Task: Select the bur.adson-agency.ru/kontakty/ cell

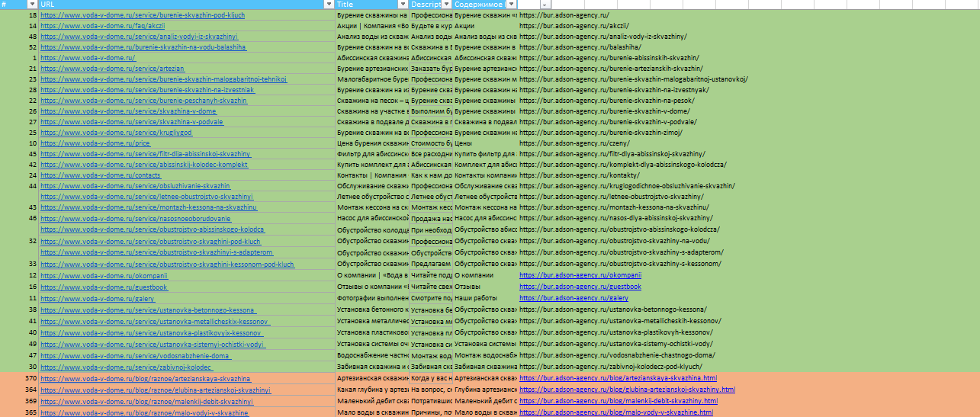Action: pyautogui.click(x=580, y=175)
